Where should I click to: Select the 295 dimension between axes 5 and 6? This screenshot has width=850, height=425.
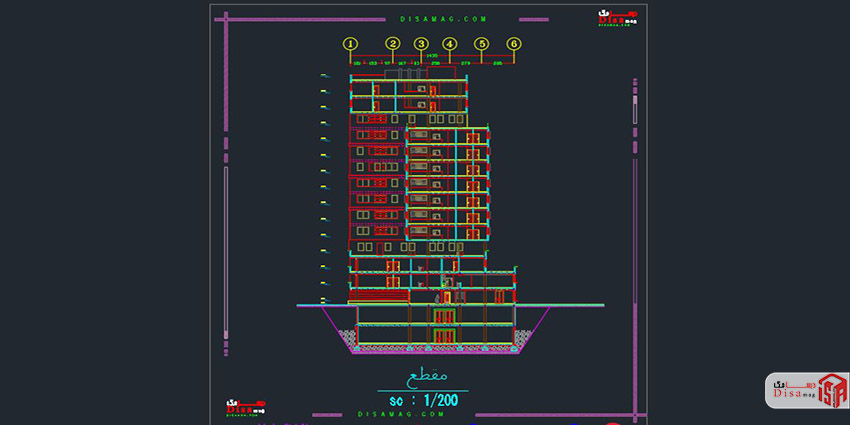(498, 64)
